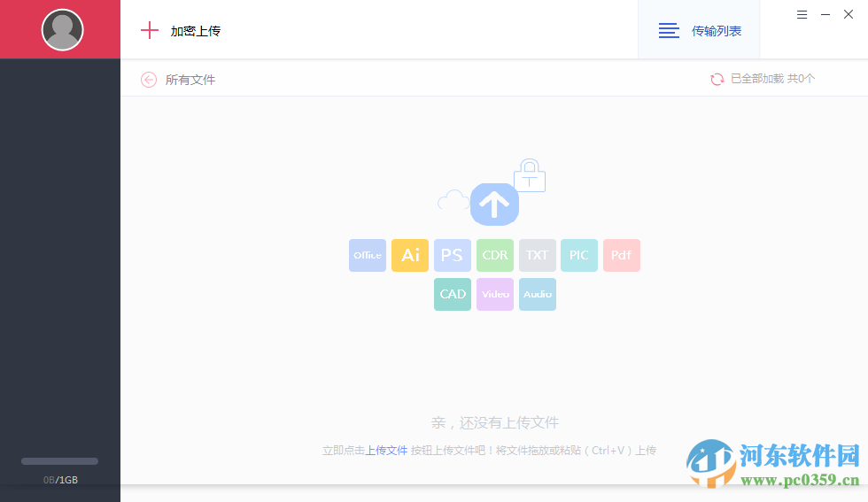The width and height of the screenshot is (868, 502).
Task: Click the red plus upload icon
Action: click(x=150, y=30)
